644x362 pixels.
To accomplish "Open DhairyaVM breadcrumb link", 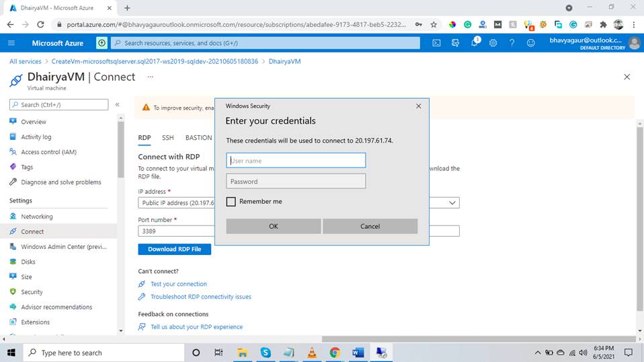I will coord(284,61).
